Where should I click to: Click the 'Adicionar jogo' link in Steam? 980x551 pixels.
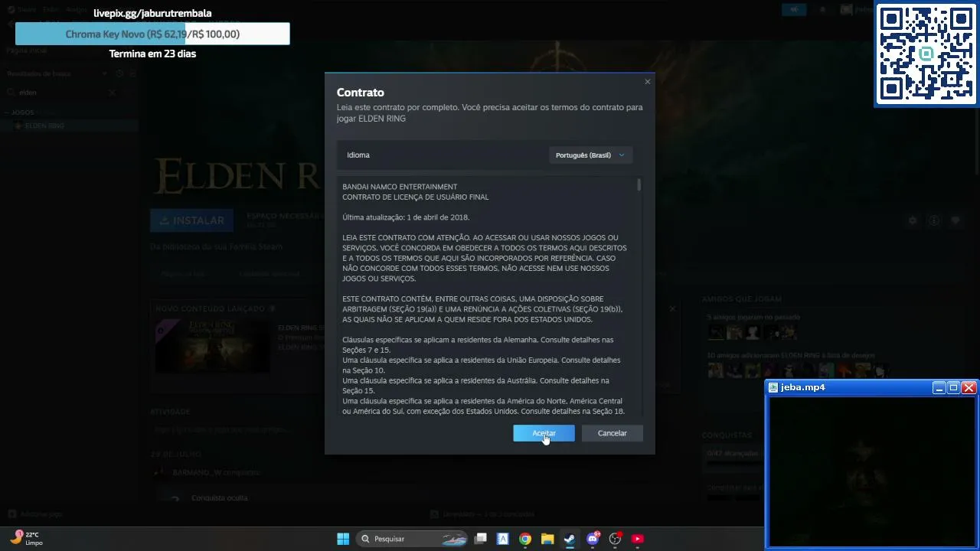[x=35, y=514]
